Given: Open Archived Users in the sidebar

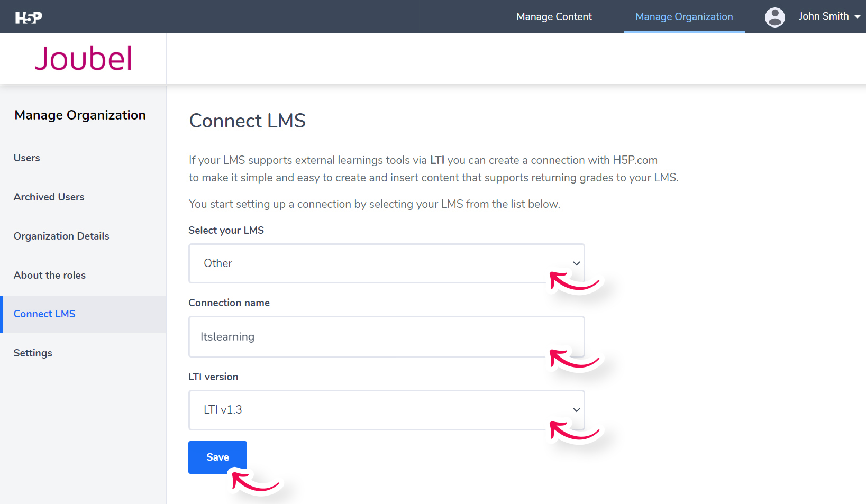Looking at the screenshot, I should tap(49, 197).
